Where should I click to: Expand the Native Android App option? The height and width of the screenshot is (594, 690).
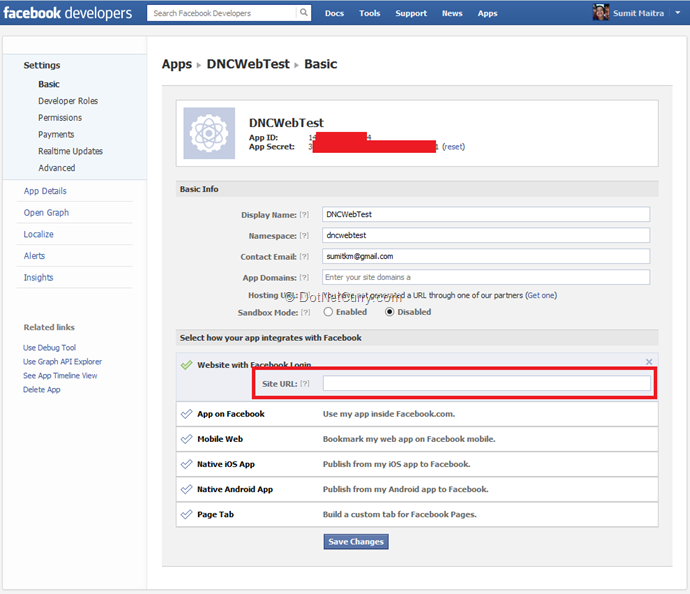click(x=417, y=489)
